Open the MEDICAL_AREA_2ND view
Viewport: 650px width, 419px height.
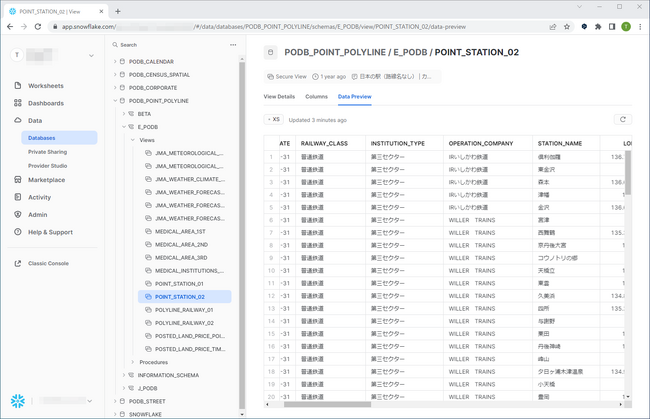click(184, 245)
